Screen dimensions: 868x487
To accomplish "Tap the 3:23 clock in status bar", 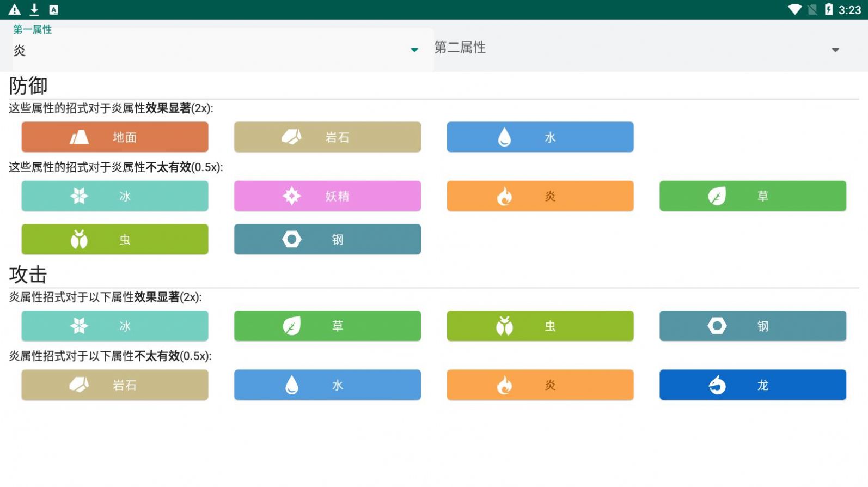I will click(849, 10).
